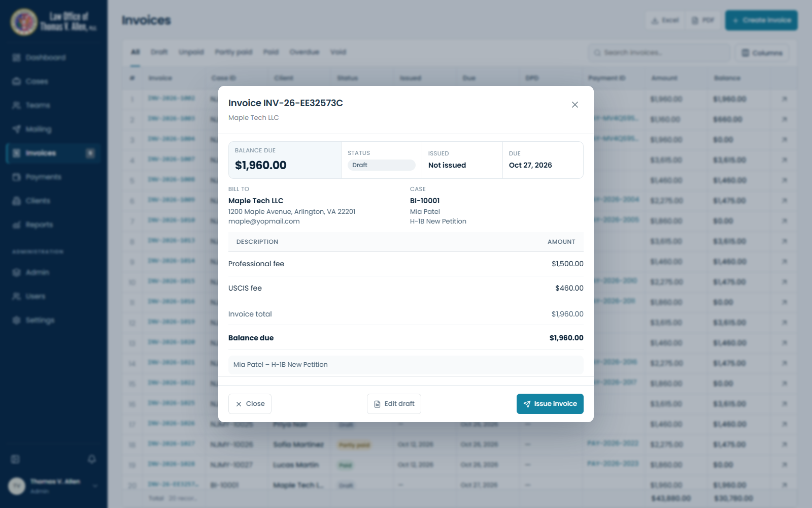The width and height of the screenshot is (812, 508).
Task: Click the paper plane icon on Issue invoice
Action: point(527,404)
